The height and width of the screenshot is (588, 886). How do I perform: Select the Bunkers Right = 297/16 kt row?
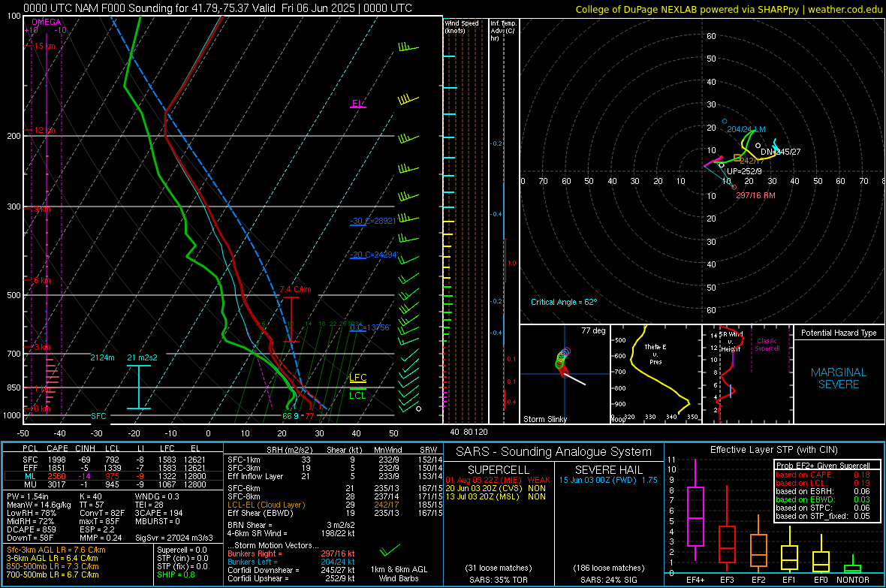291,554
